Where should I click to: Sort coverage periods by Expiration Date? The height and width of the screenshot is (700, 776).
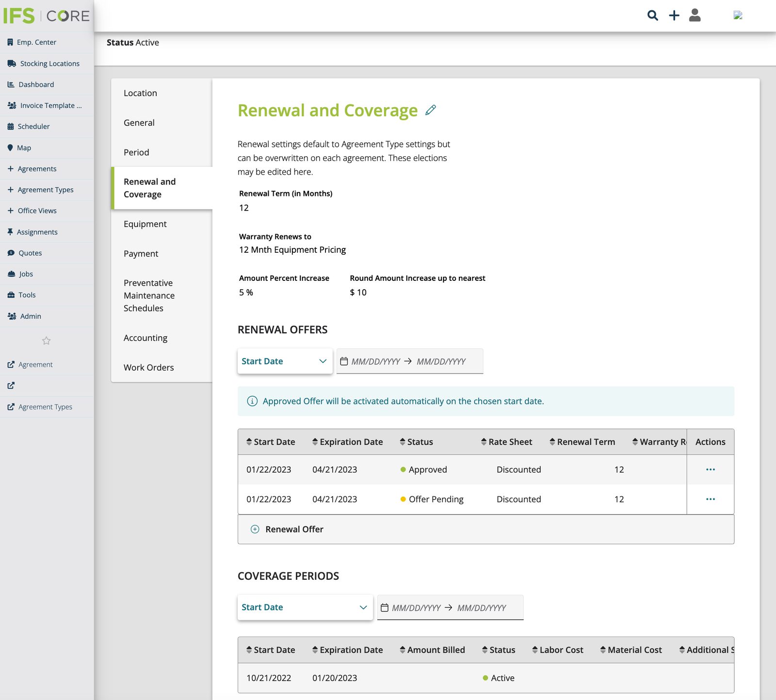coord(348,650)
